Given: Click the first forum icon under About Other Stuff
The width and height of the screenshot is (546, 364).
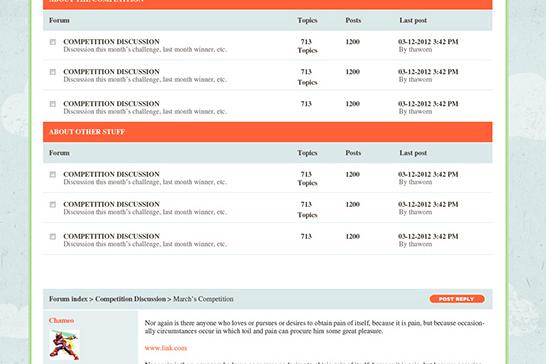Looking at the screenshot, I should point(53,175).
